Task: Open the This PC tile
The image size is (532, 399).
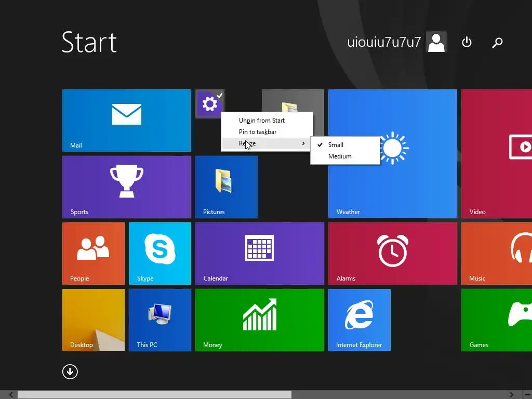Action: 160,320
